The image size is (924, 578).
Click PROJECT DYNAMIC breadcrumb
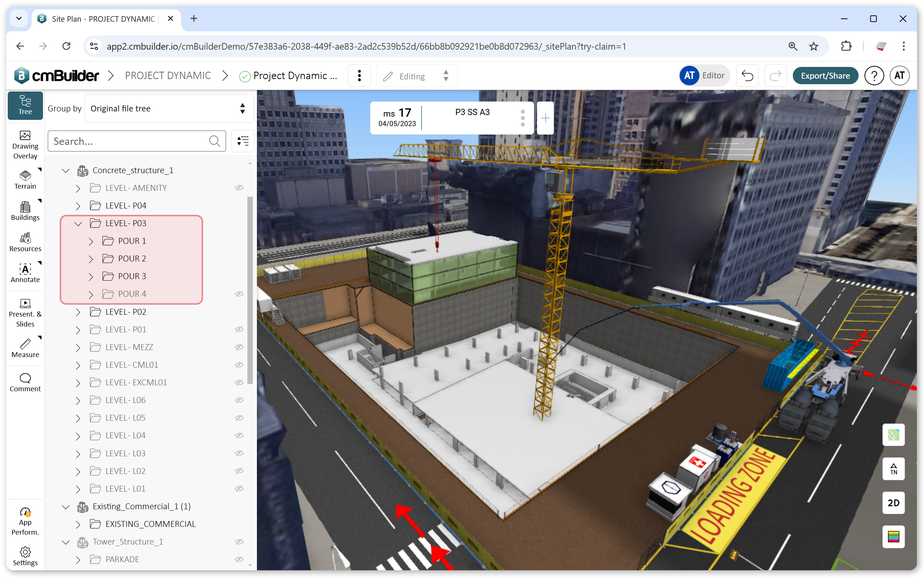(x=168, y=76)
